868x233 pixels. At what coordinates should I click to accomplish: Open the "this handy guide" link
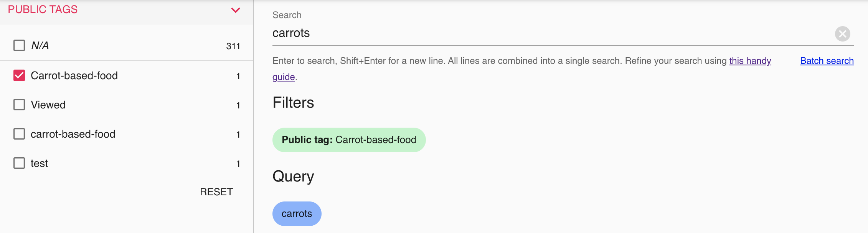click(x=750, y=61)
